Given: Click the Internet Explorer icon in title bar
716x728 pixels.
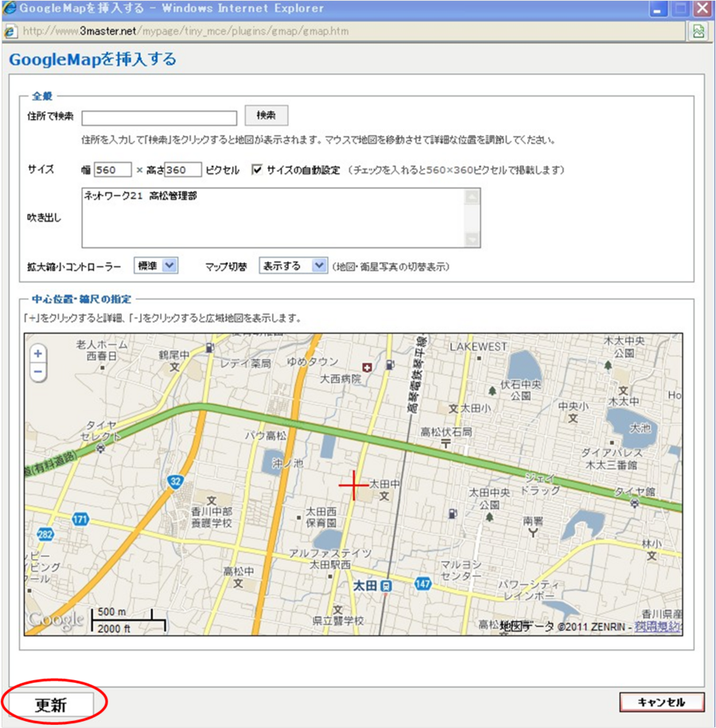Looking at the screenshot, I should coord(10,9).
